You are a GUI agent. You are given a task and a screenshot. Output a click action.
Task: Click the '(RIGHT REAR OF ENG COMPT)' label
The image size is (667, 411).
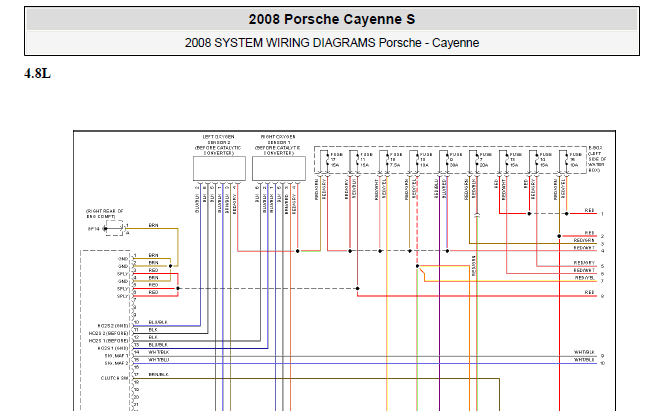(x=105, y=214)
